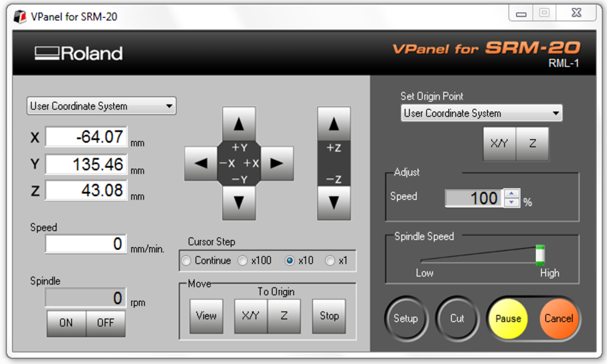Image resolution: width=607 pixels, height=364 pixels.
Task: Raise the spindle with +Z up arrow
Action: pyautogui.click(x=334, y=124)
